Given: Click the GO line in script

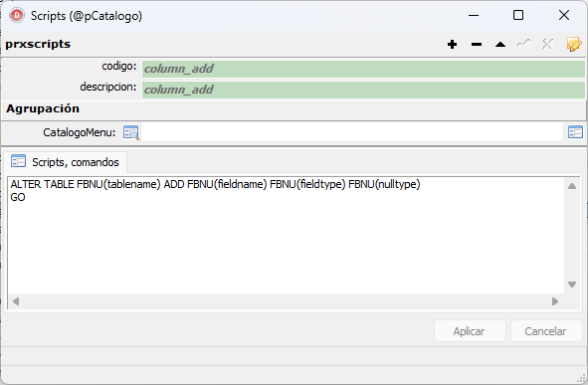Looking at the screenshot, I should [x=18, y=197].
